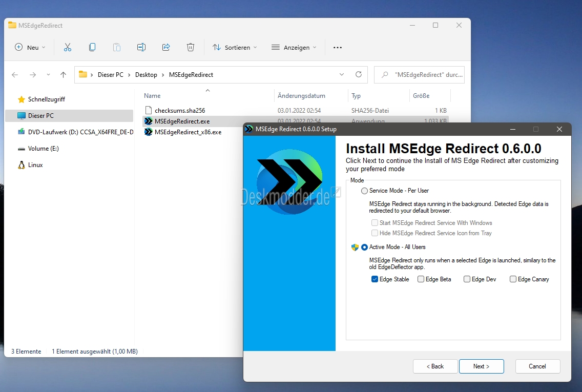Screen dimensions: 582x392
Task: Minimize the MSEdge Redirect setup window
Action: [513, 129]
